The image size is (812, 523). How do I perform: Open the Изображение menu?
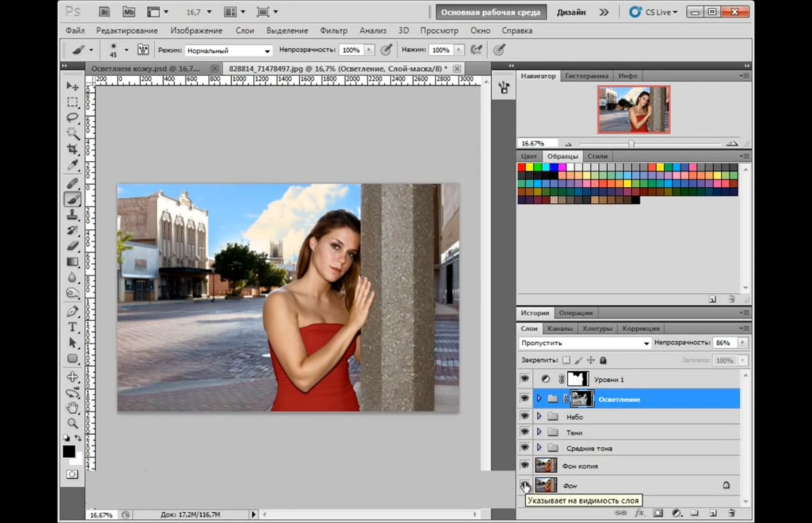[x=196, y=30]
